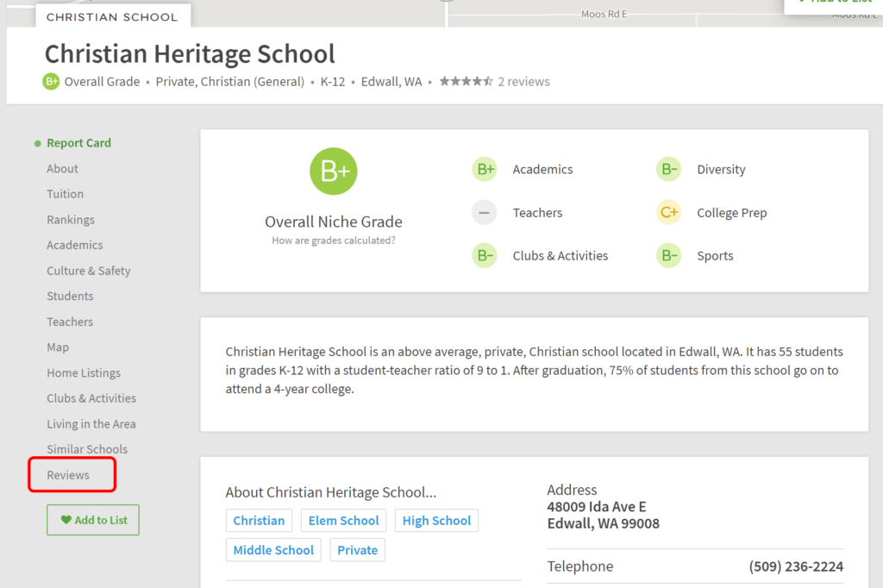Open the Reviews section in sidebar
This screenshot has width=883, height=588.
[68, 475]
